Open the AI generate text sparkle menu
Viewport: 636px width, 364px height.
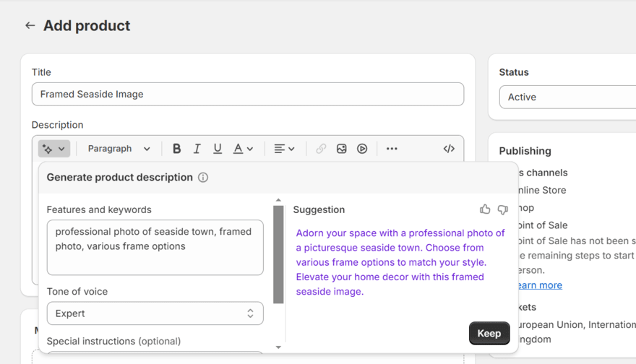[54, 149]
